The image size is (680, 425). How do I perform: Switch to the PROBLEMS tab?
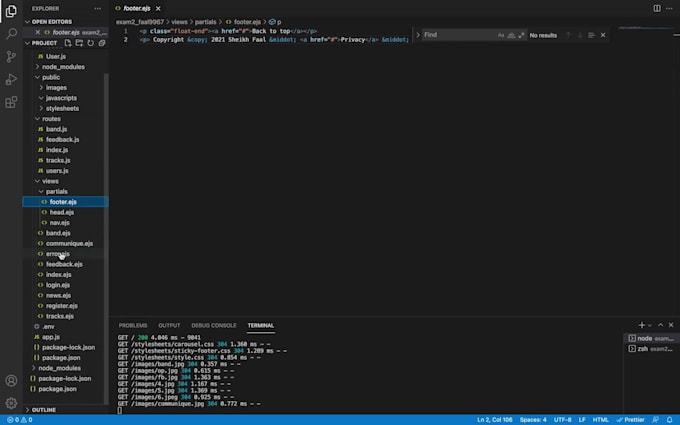pos(133,325)
